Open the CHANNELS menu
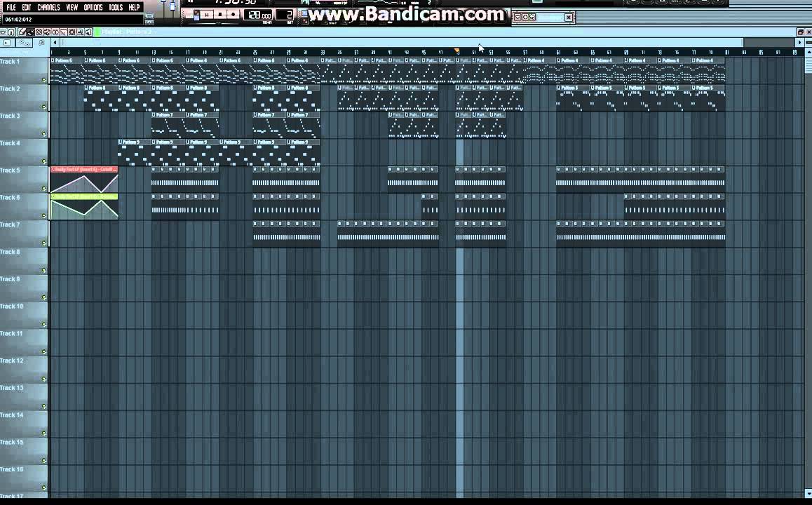Screen dimensions: 812x505 48,7
